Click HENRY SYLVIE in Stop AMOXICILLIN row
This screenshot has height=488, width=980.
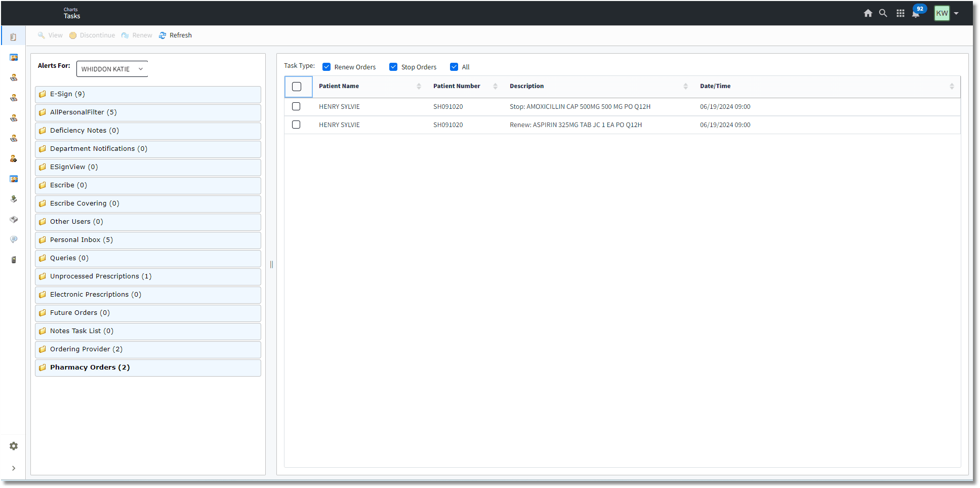pyautogui.click(x=339, y=107)
